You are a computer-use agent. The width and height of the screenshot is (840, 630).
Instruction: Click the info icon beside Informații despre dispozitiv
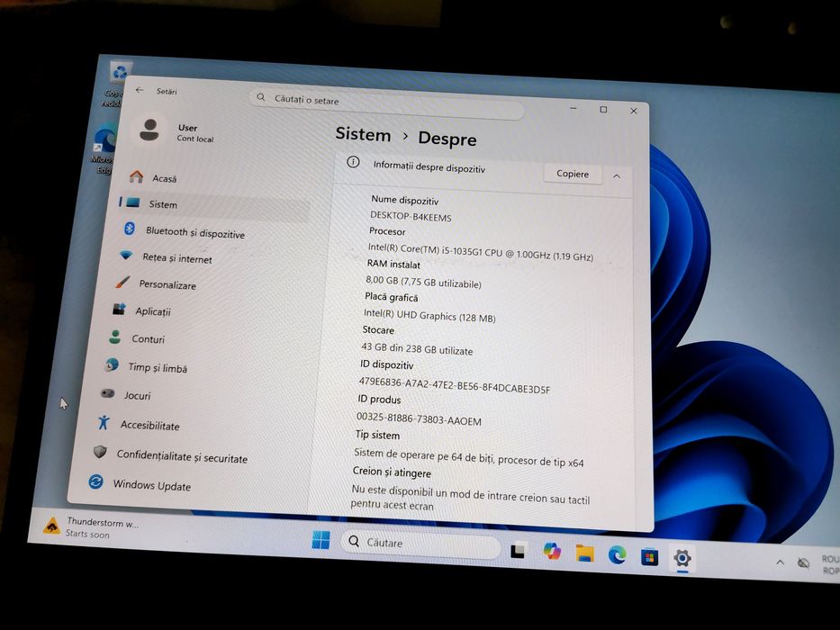[353, 162]
